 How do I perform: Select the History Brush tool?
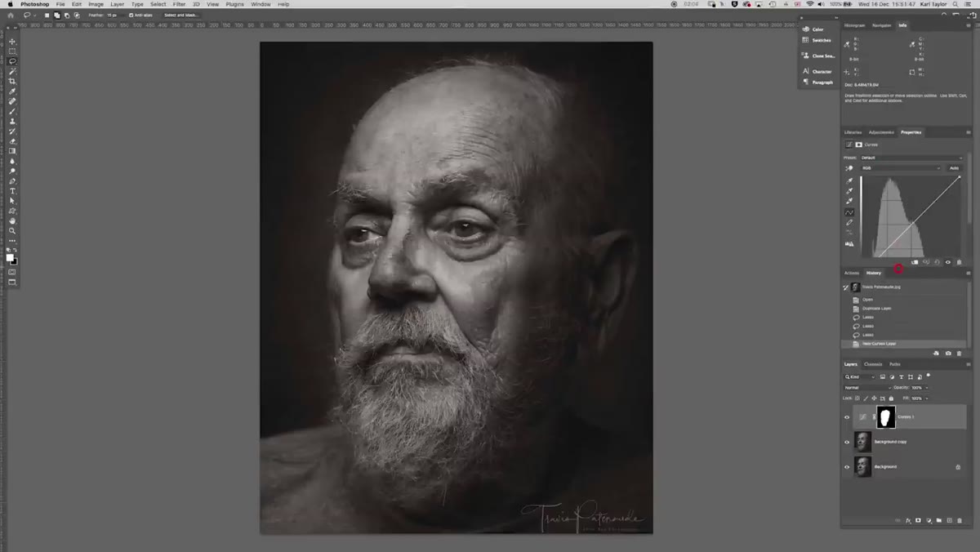coord(12,131)
